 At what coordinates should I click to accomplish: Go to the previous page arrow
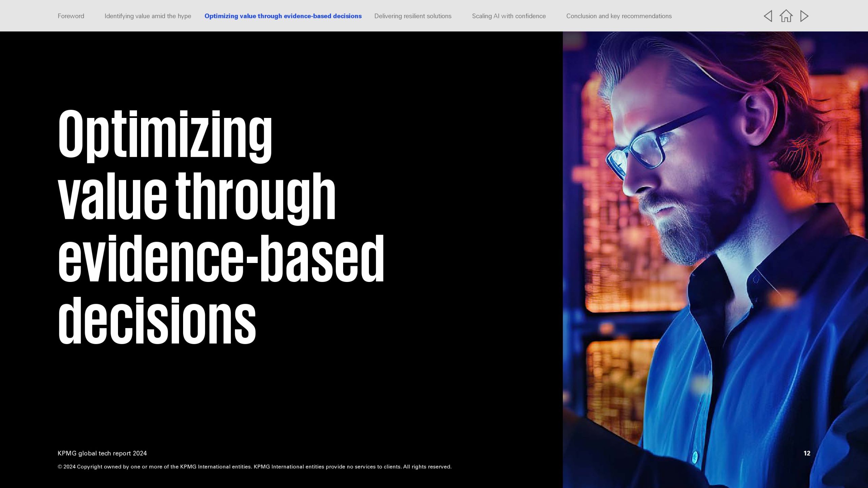768,16
